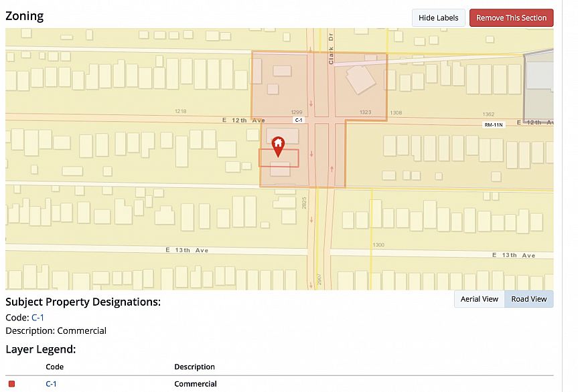The height and width of the screenshot is (392, 578).
Task: Click the red home marker pin
Action: point(278,145)
